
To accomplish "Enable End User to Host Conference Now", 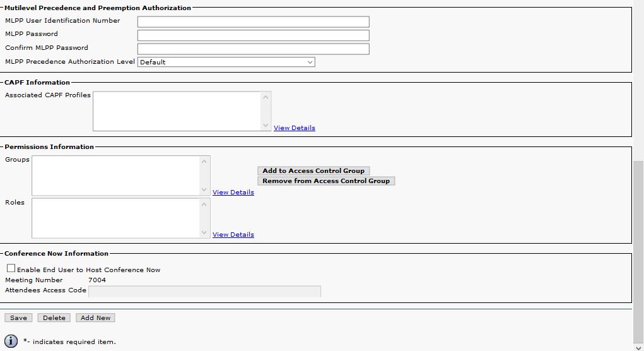I will (11, 268).
